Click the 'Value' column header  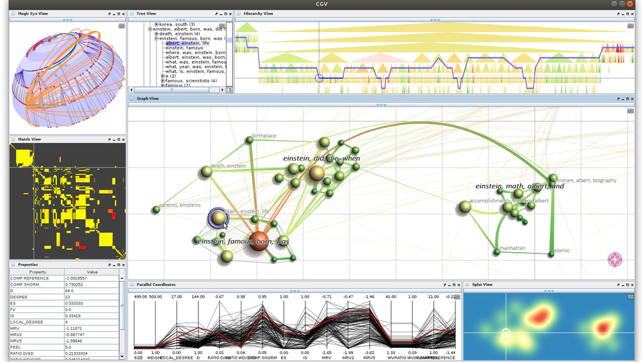pos(92,272)
